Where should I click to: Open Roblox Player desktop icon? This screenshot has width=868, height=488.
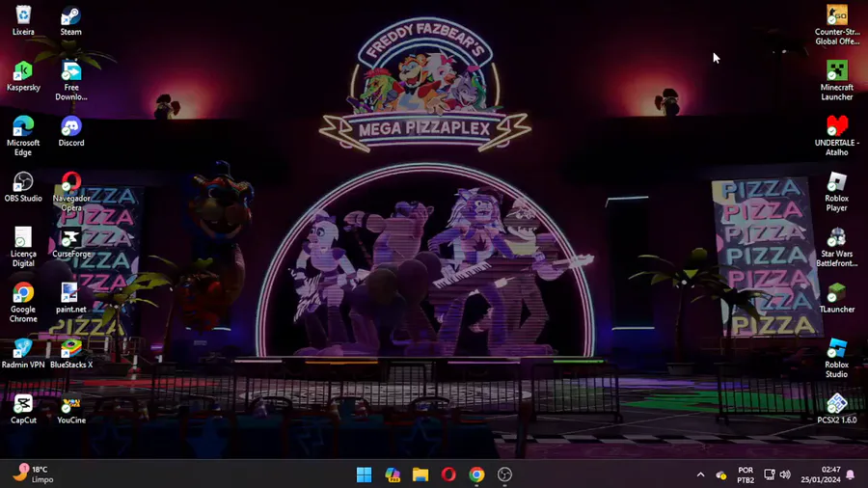click(x=837, y=191)
